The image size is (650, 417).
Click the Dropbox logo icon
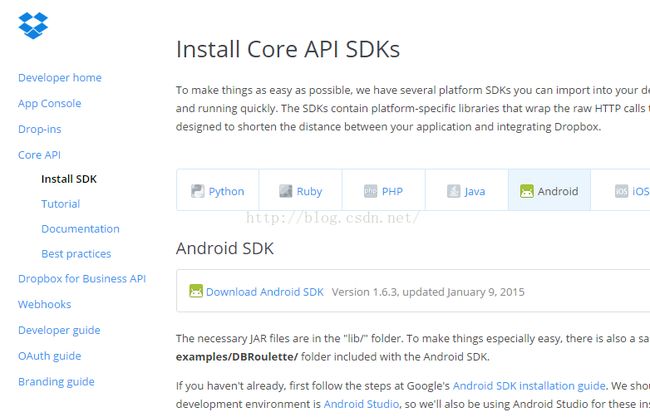33,26
